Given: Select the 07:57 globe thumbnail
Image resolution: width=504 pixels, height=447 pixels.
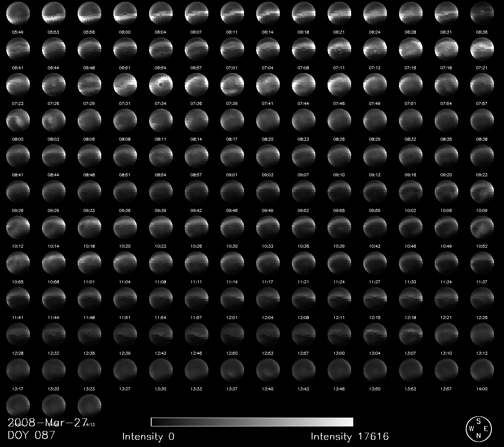Looking at the screenshot, I should tap(482, 85).
